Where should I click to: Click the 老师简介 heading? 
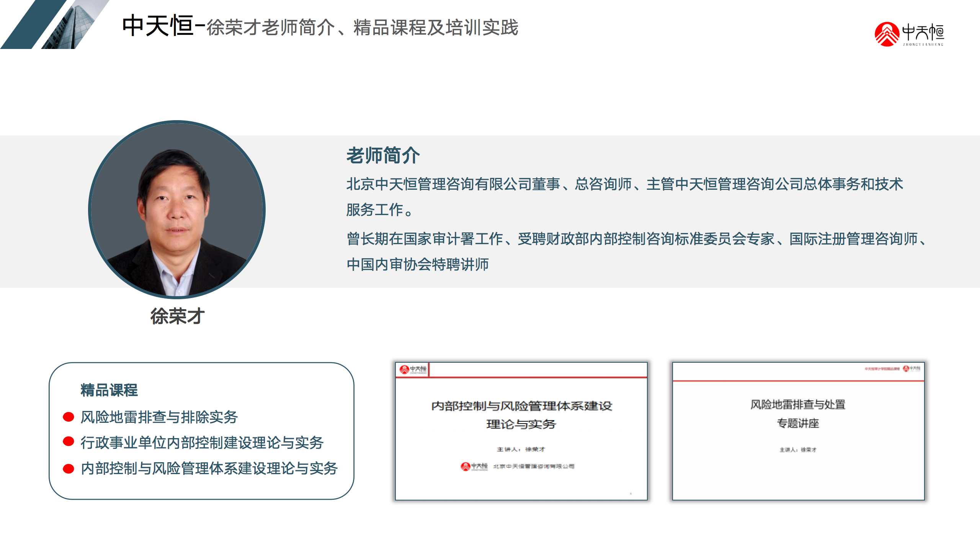(383, 156)
